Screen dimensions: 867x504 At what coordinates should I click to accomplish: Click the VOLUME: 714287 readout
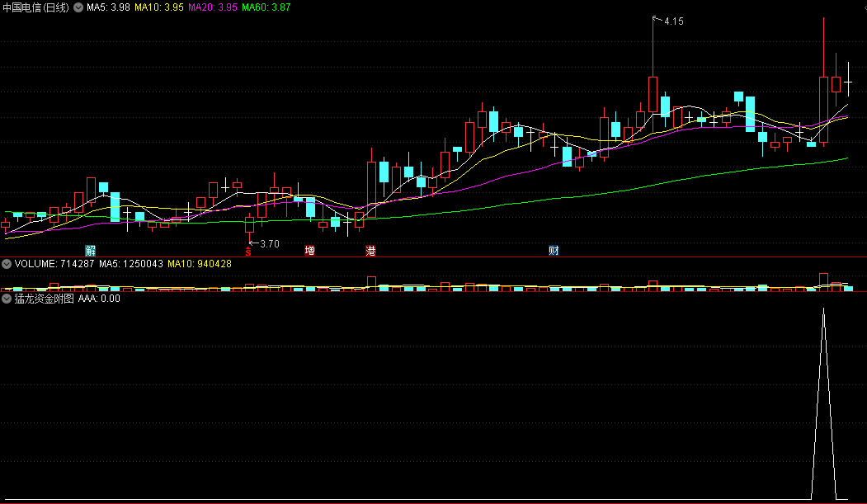(54, 264)
